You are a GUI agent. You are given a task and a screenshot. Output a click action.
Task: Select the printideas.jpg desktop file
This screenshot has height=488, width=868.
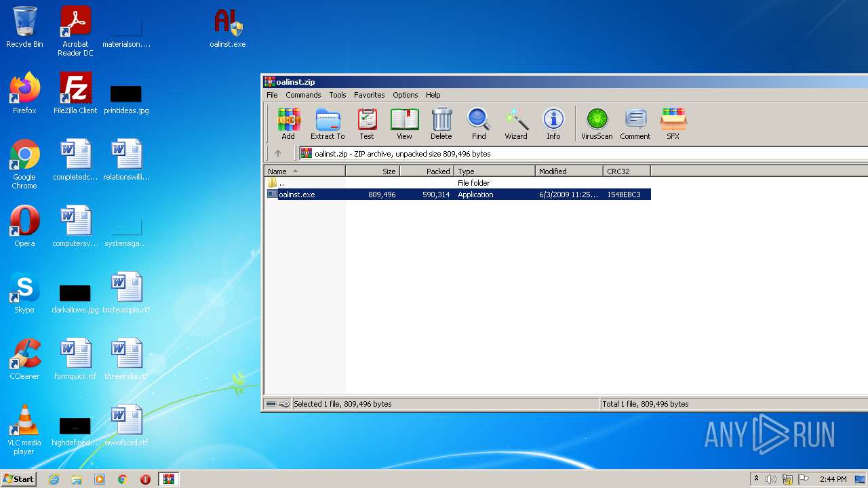click(x=126, y=98)
